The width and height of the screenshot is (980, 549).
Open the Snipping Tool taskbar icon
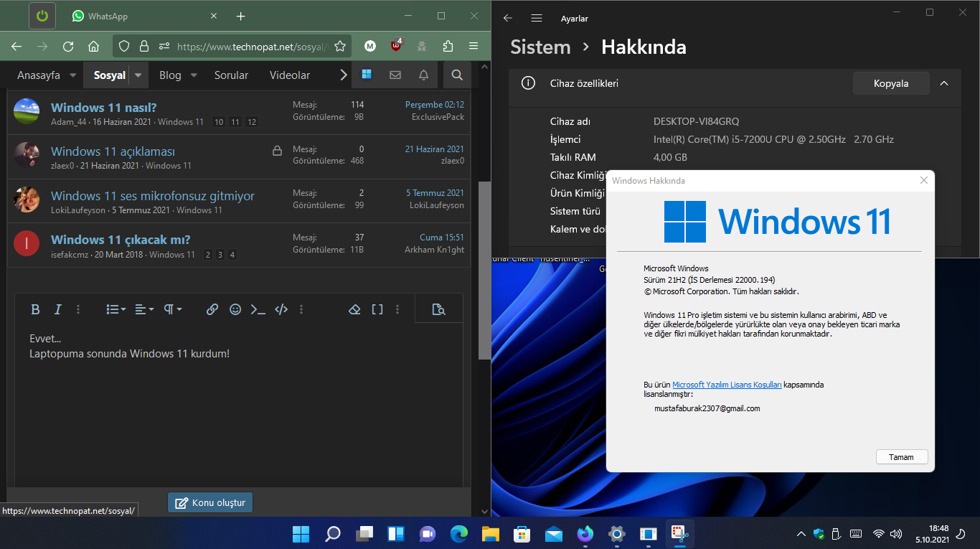679,533
